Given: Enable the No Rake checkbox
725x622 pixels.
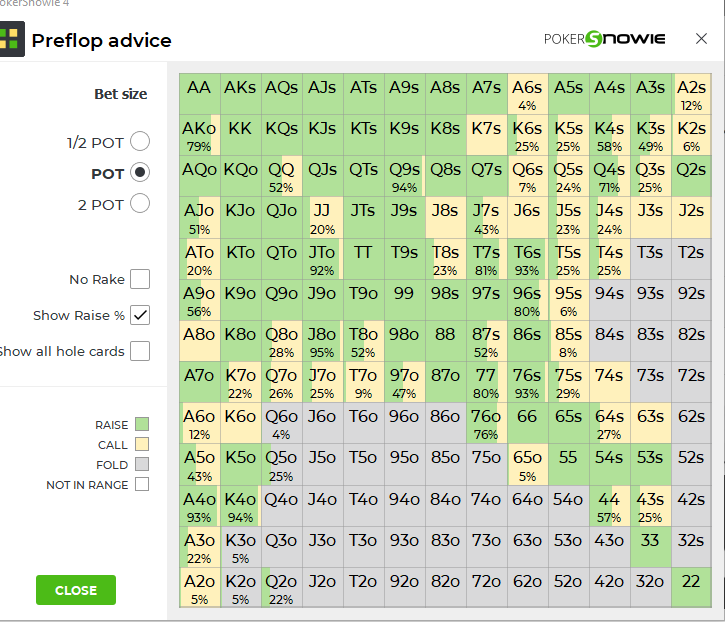Looking at the screenshot, I should pyautogui.click(x=140, y=279).
